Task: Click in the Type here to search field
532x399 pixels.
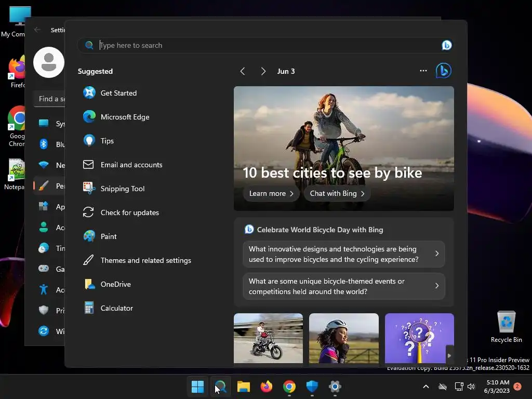Action: [x=264, y=45]
